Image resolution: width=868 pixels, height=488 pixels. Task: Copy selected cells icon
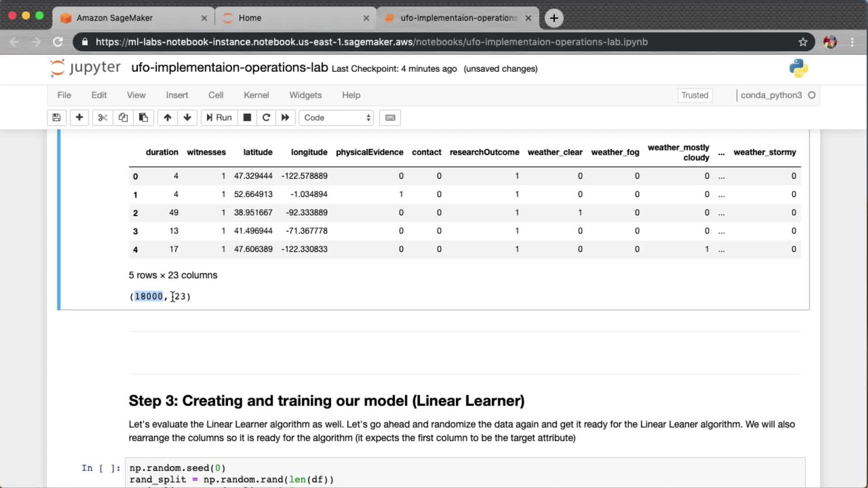(x=123, y=117)
